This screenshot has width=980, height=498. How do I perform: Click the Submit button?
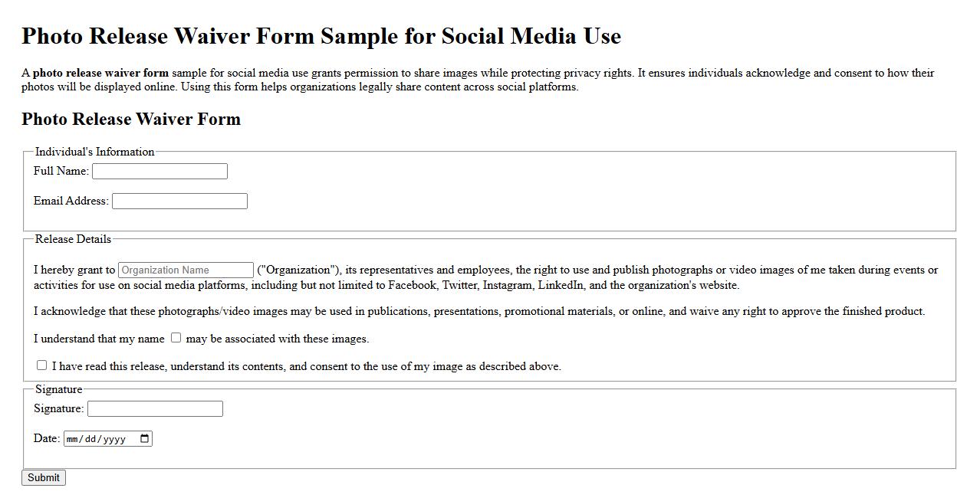(x=43, y=477)
